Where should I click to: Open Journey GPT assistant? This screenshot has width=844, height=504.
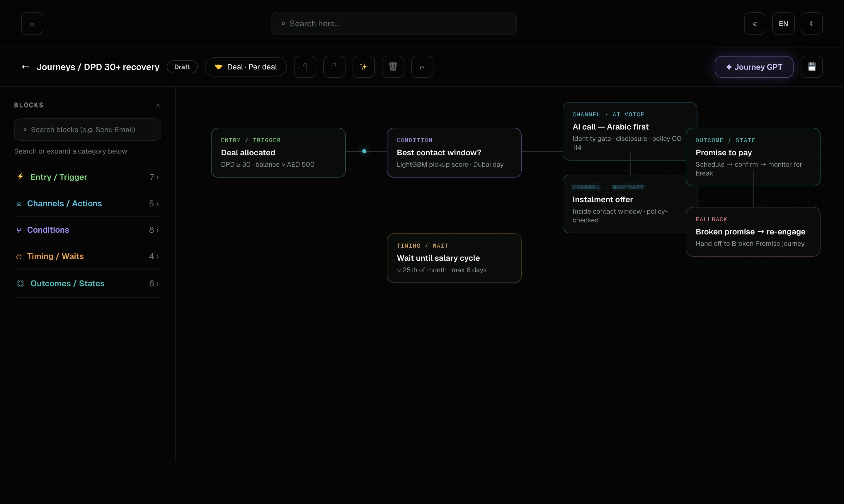coord(754,67)
